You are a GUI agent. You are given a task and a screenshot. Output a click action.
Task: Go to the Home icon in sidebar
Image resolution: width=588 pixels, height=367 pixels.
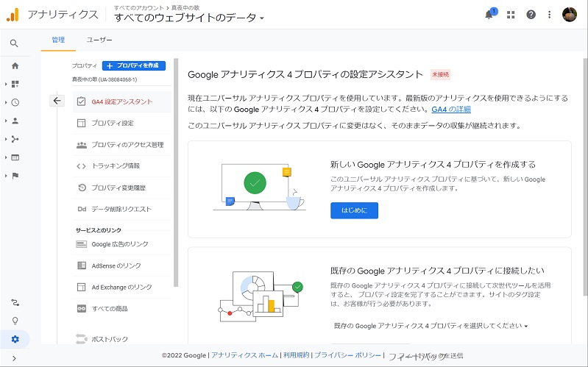point(15,66)
